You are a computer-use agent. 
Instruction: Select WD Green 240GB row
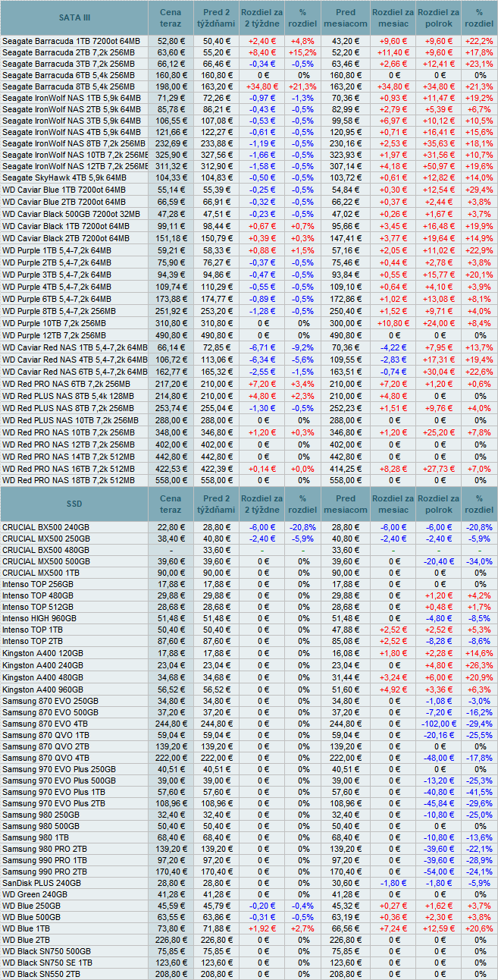[x=249, y=895]
